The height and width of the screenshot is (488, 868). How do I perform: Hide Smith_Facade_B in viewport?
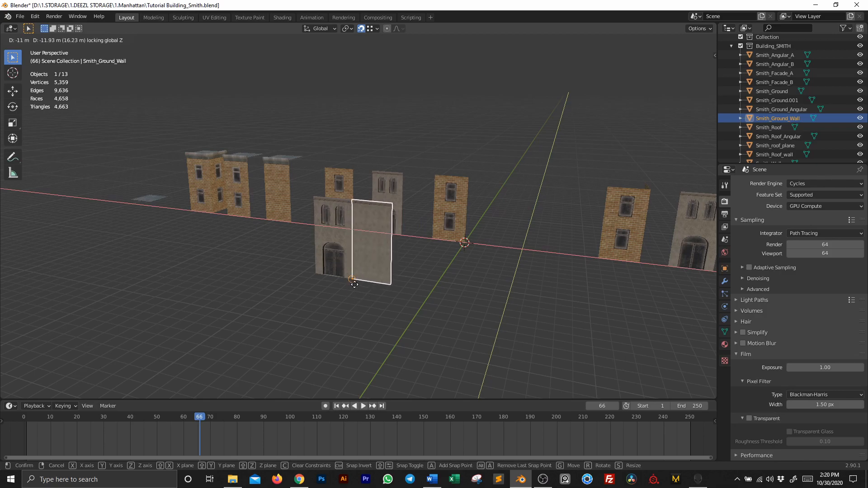click(860, 82)
